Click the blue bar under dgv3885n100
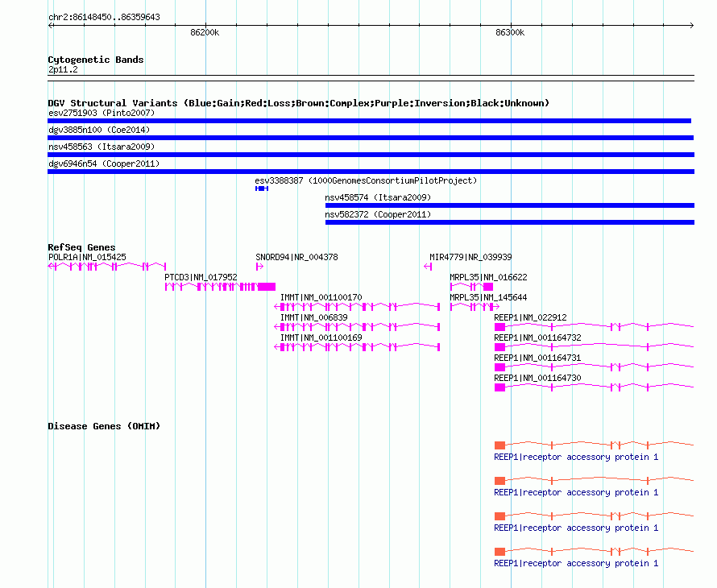 [371, 138]
